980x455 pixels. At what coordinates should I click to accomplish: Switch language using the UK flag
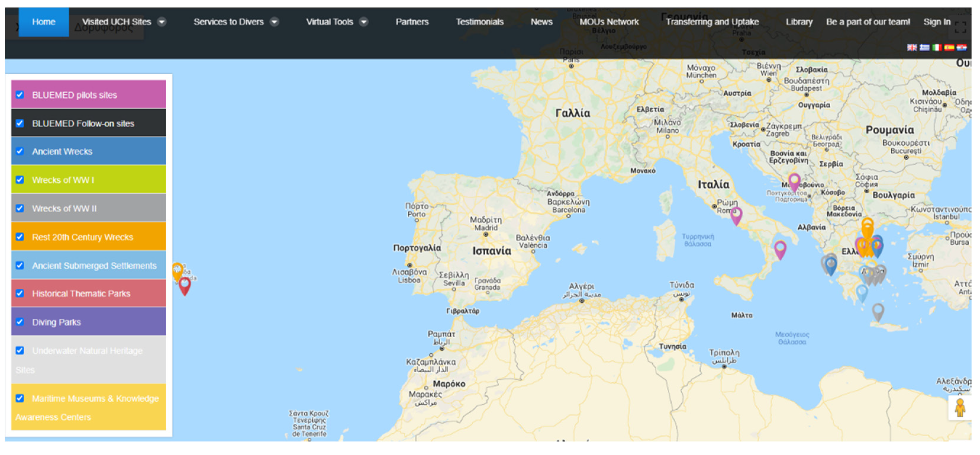coord(912,48)
